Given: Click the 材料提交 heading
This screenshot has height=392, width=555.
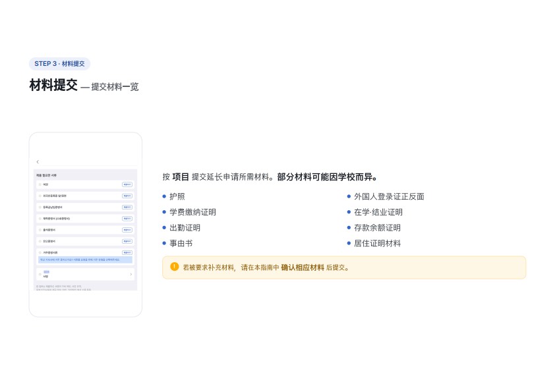Looking at the screenshot, I should pos(53,85).
